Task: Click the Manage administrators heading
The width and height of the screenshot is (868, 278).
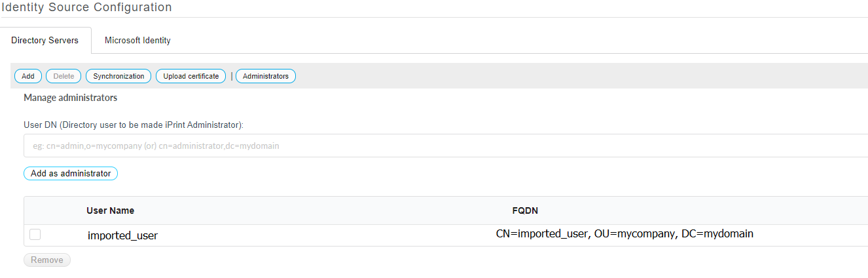Action: pos(70,98)
